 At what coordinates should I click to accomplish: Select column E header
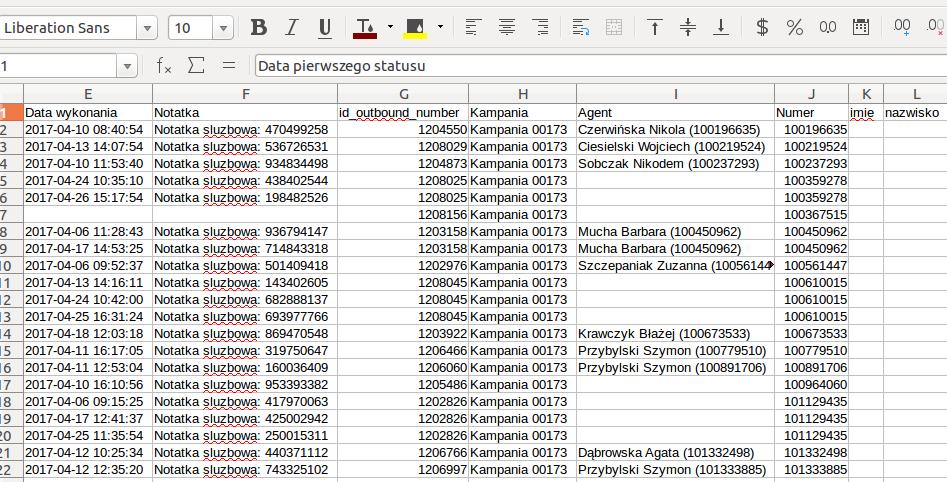tap(88, 94)
